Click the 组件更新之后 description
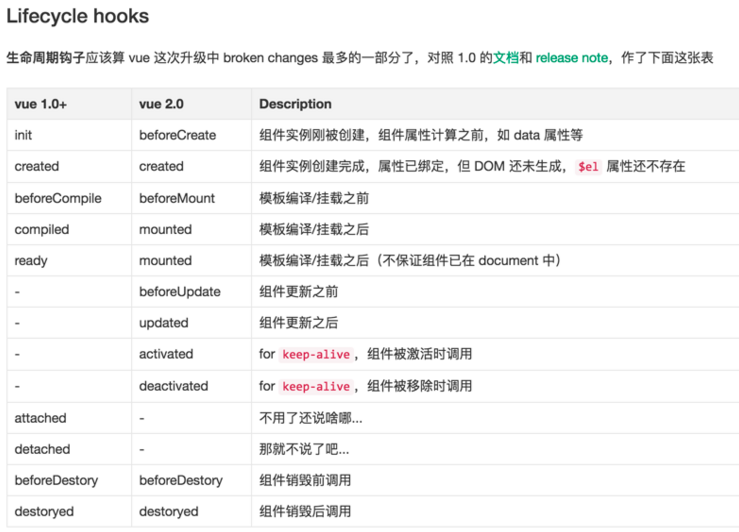 [299, 323]
